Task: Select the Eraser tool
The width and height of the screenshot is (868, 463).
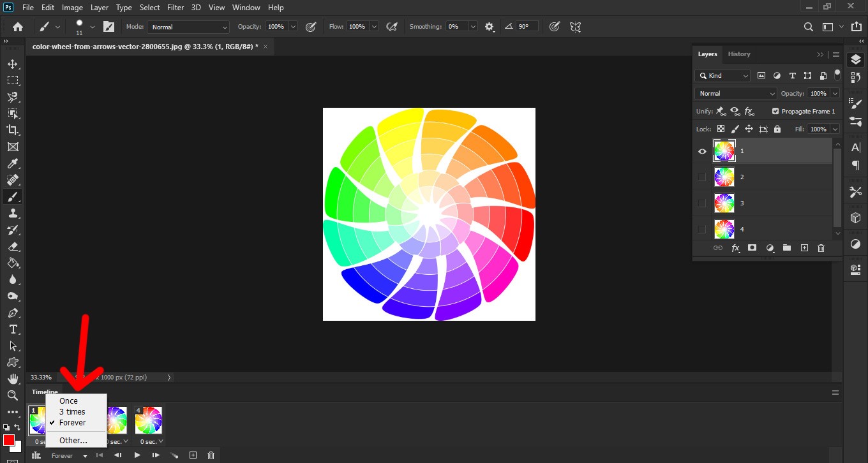Action: 12,246
